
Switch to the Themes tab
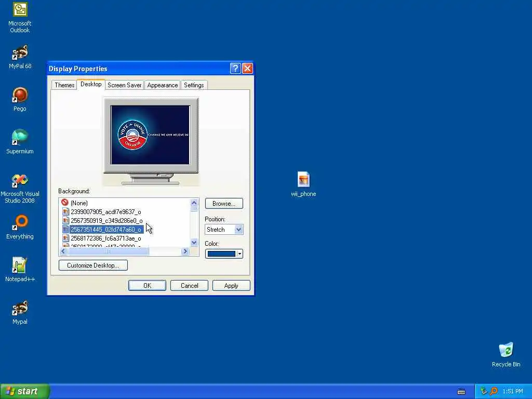(64, 85)
